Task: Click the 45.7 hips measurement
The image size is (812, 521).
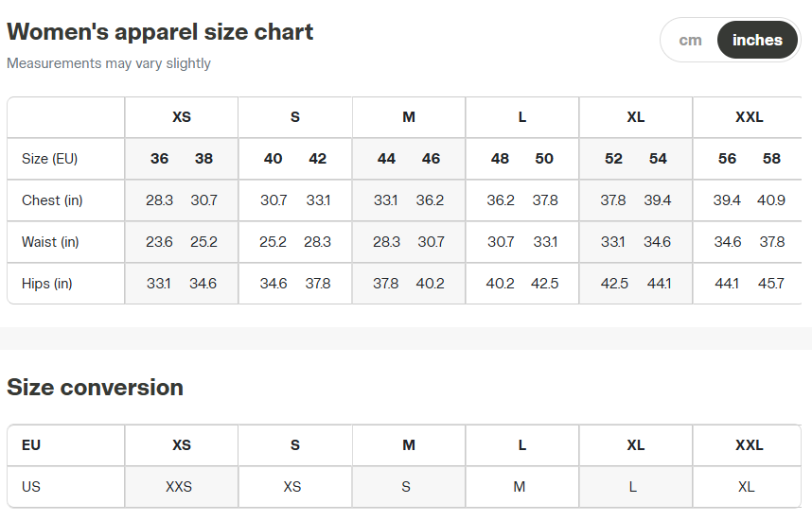Action: pos(771,284)
